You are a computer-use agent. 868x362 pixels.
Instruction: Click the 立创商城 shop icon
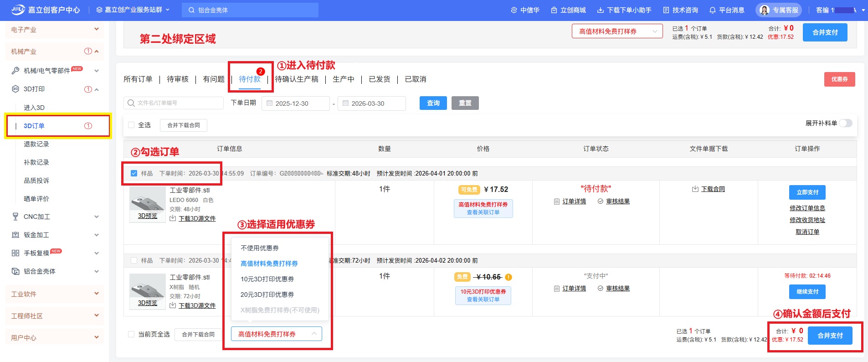pyautogui.click(x=554, y=10)
